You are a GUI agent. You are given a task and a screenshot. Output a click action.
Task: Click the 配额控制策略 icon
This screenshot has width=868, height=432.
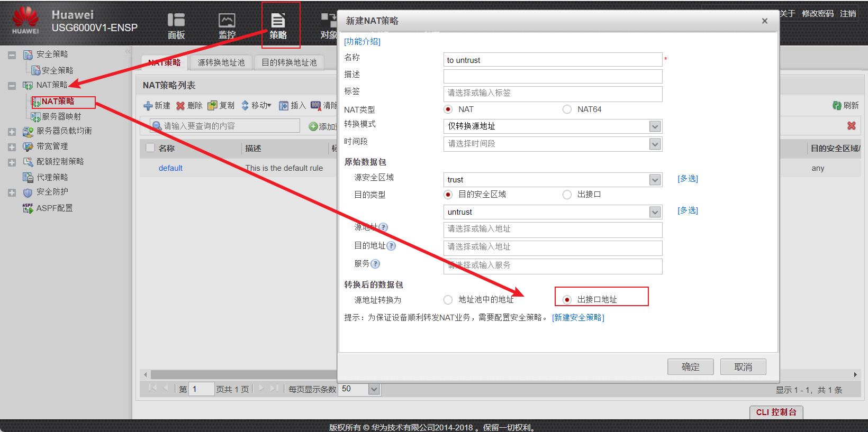point(28,162)
